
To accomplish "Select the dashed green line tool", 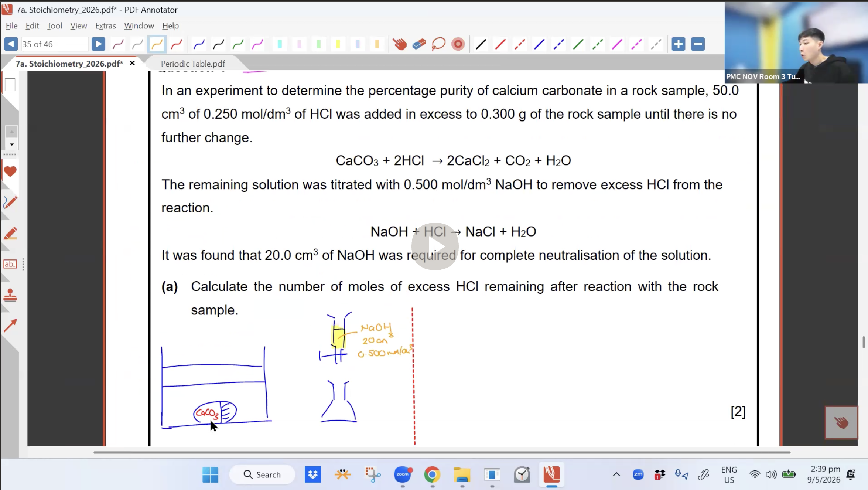I will click(598, 44).
